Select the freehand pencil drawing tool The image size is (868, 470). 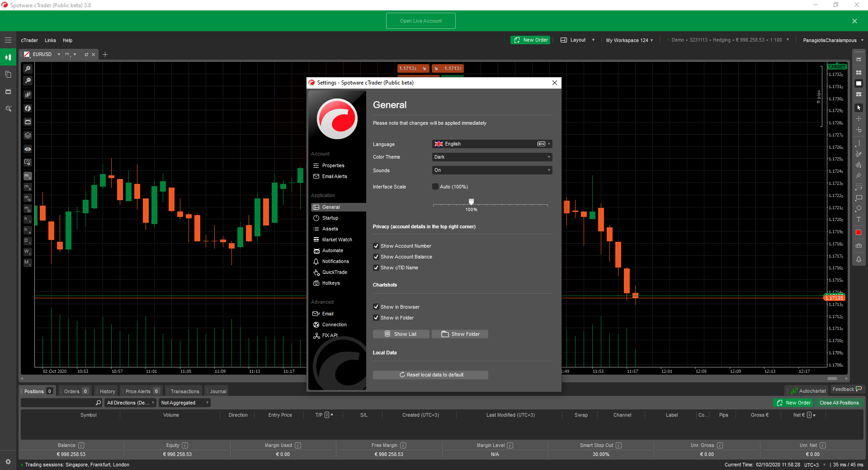(x=859, y=154)
